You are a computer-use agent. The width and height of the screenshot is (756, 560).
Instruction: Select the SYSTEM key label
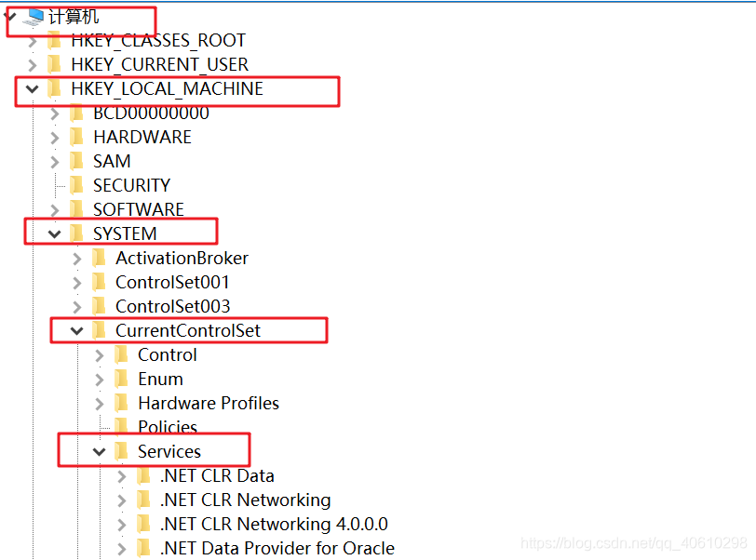tap(125, 233)
